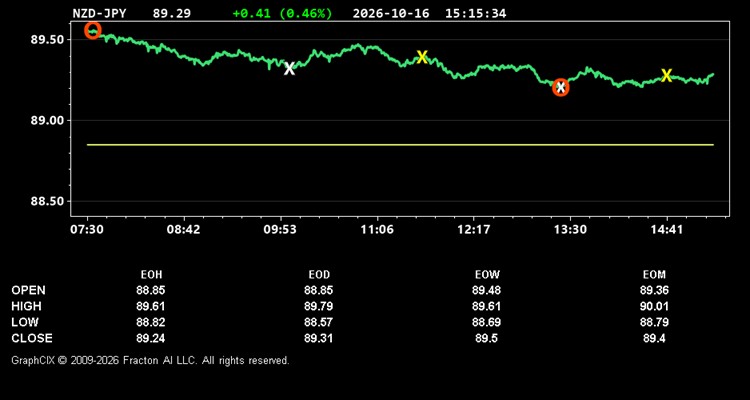Screen dimensions: 750x400
Task: Click EOM low value 88.79
Action: point(654,322)
